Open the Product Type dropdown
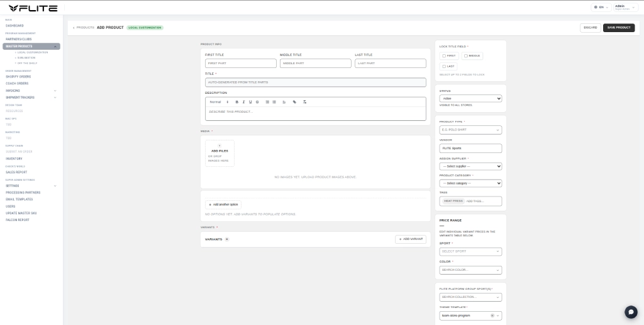This screenshot has height=325, width=644. (470, 130)
